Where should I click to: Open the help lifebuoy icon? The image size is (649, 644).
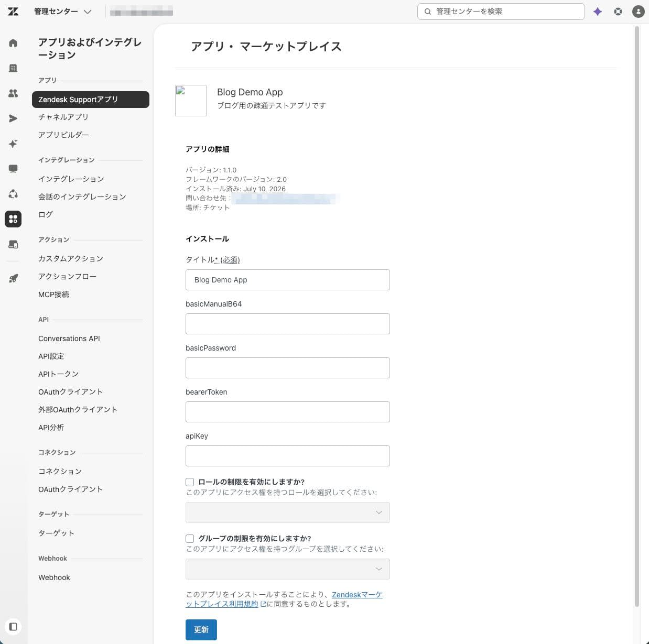[x=618, y=12]
